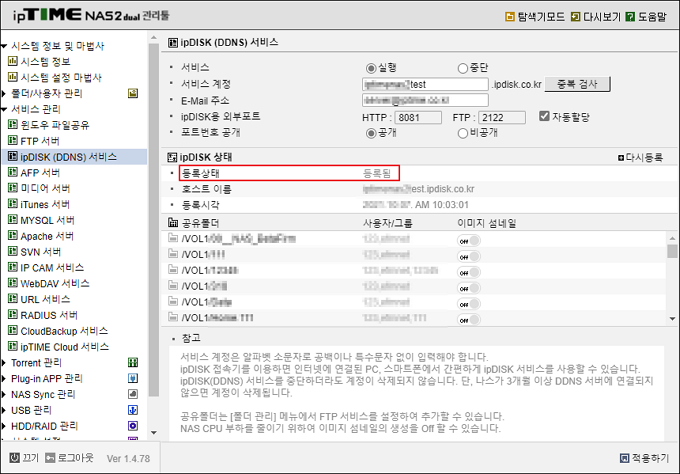Open CloudBackup 서비스 menu item
Image resolution: width=680 pixels, height=474 pixels.
[x=64, y=331]
